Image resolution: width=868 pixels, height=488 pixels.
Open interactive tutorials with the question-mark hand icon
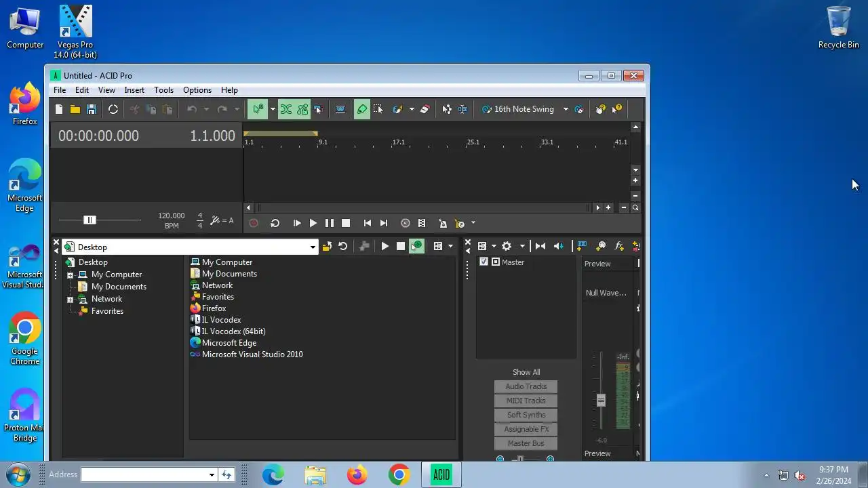[600, 109]
